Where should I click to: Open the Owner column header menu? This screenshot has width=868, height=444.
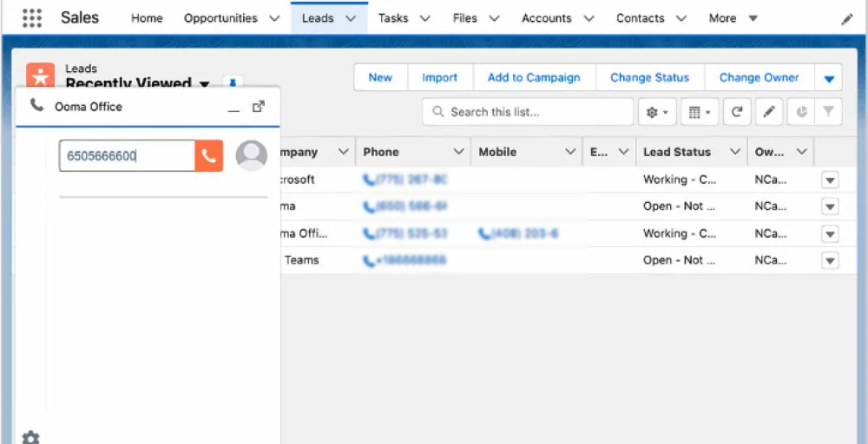click(801, 152)
